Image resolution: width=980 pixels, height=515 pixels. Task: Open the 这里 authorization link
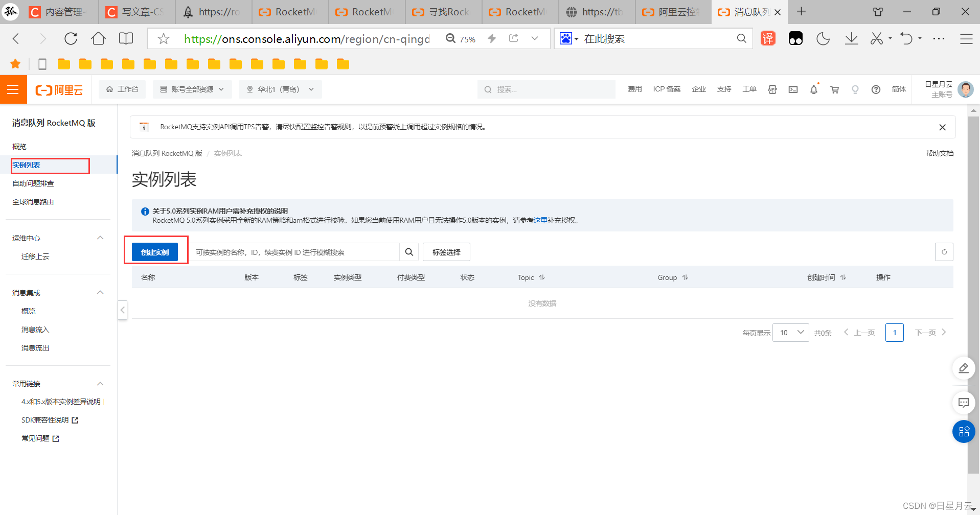540,220
